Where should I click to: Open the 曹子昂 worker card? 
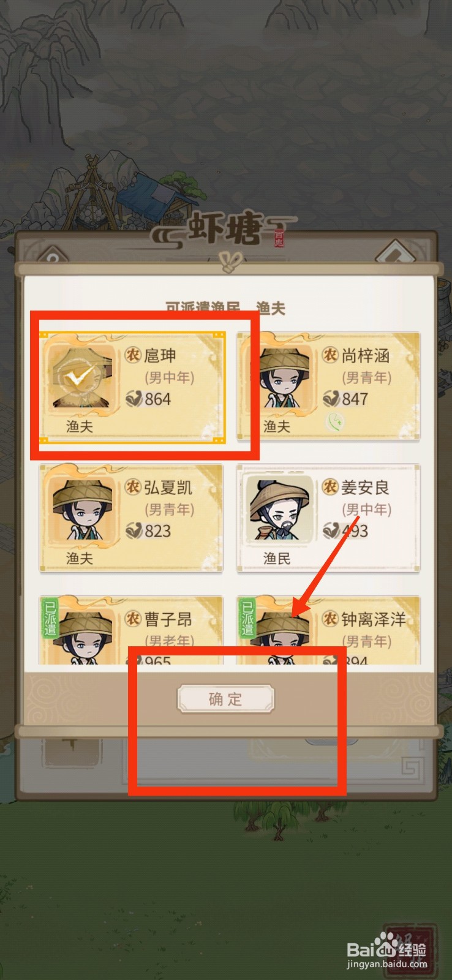pos(131,630)
